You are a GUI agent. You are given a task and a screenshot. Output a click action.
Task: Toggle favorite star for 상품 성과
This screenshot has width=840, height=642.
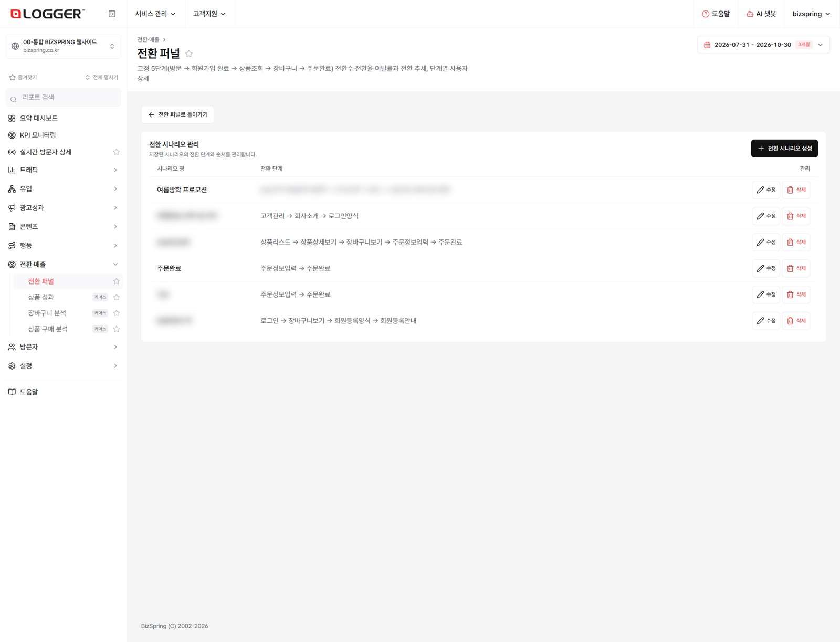click(117, 297)
